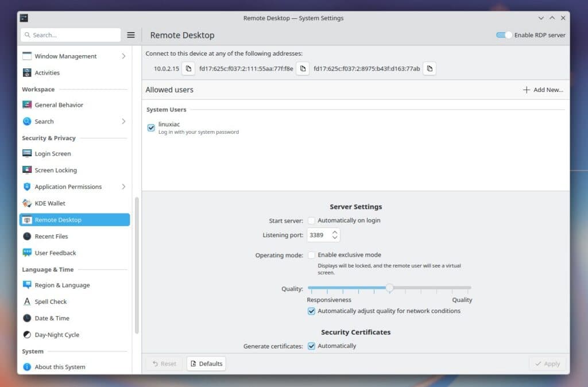Open User Feedback settings
The height and width of the screenshot is (387, 588).
click(75, 253)
